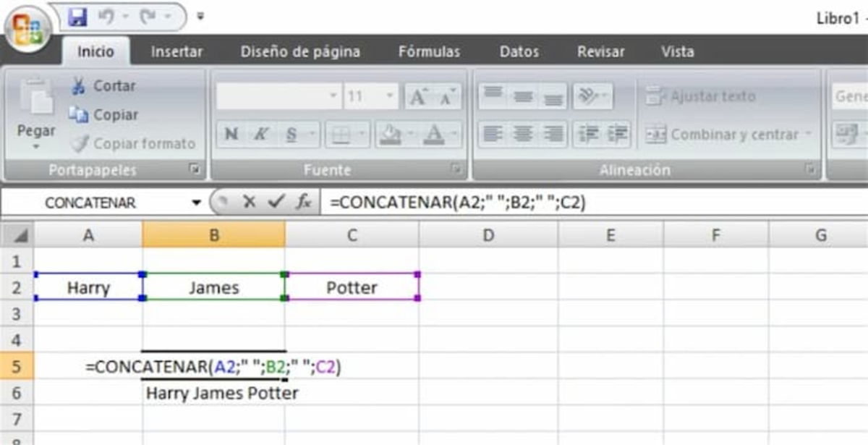This screenshot has height=445, width=868.
Task: Open the font size dropdown
Action: (388, 95)
